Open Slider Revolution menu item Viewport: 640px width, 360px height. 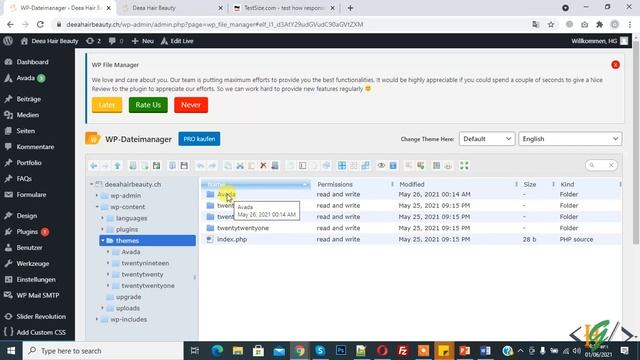point(41,317)
